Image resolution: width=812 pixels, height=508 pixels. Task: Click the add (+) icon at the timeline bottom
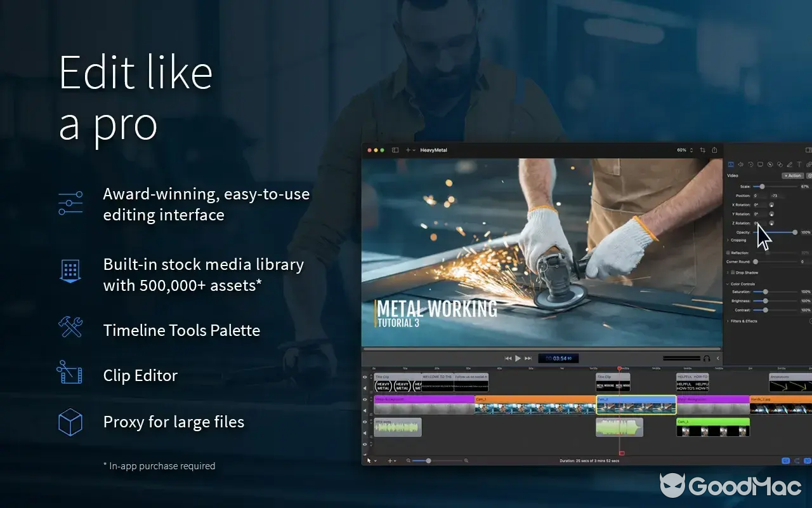(390, 460)
